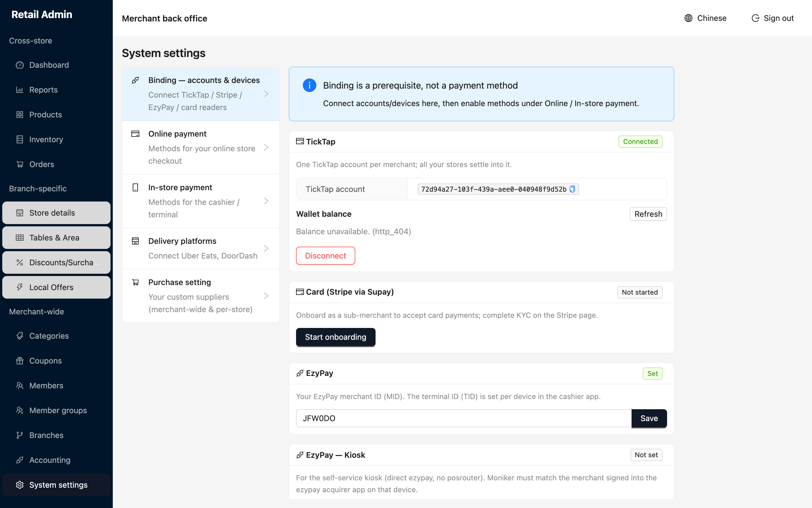This screenshot has width=812, height=508.
Task: Save the EzyPay merchant ID
Action: [x=649, y=418]
